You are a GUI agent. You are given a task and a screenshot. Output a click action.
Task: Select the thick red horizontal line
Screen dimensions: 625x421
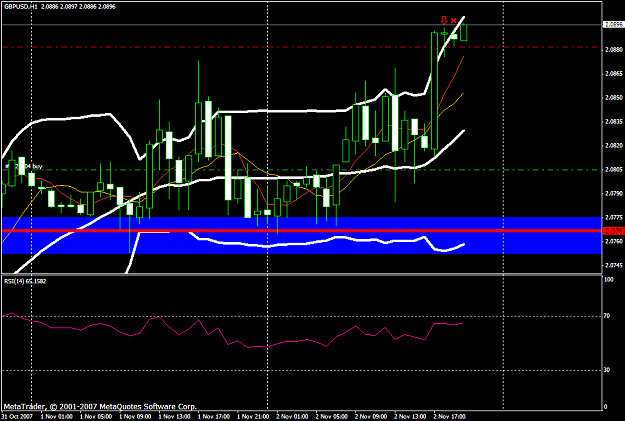[x=302, y=231]
